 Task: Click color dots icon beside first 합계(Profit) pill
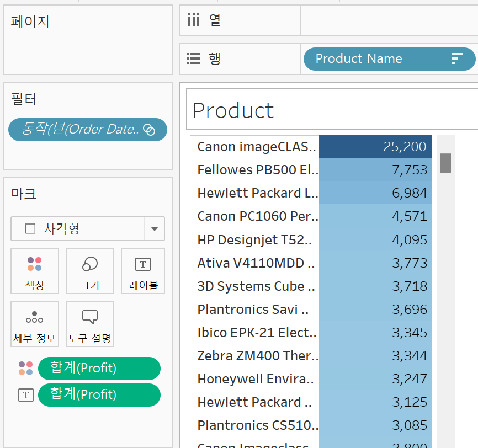[x=25, y=368]
